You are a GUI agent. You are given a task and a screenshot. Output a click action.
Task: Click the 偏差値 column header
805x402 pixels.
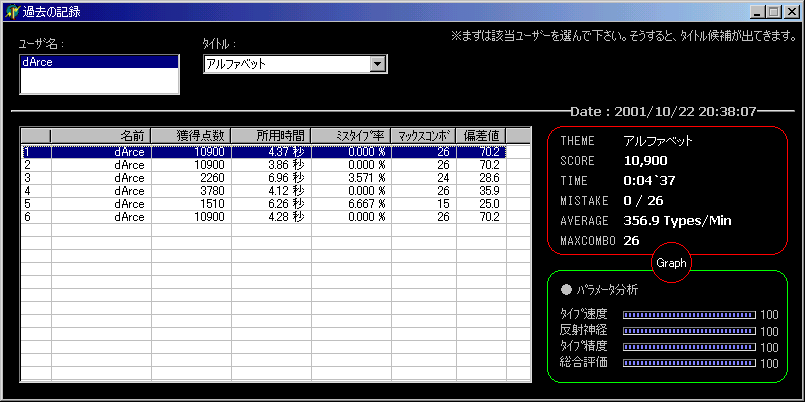(x=480, y=135)
